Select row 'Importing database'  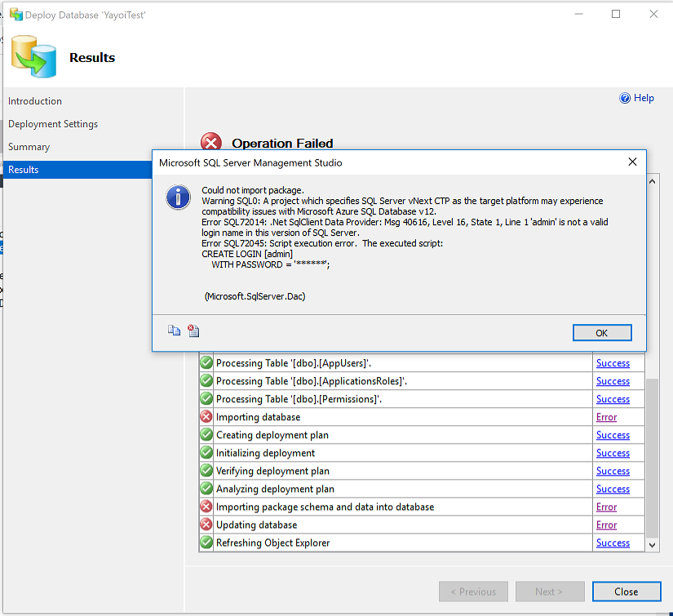(422, 417)
